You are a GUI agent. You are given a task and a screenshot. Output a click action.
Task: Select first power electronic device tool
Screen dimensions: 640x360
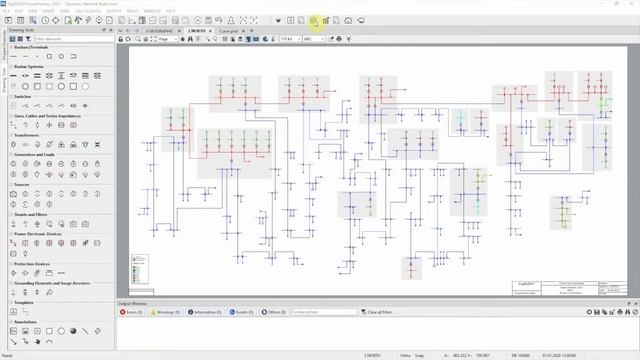(x=13, y=243)
